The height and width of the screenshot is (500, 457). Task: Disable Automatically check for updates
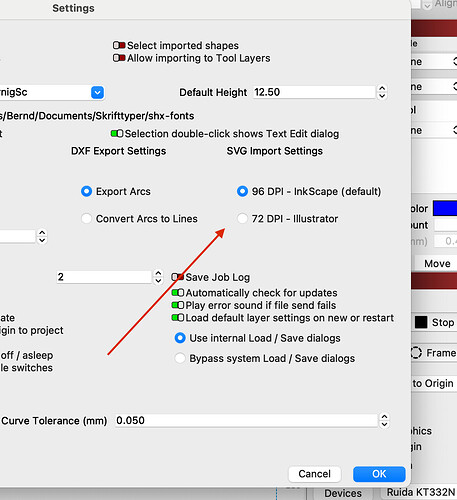(178, 293)
